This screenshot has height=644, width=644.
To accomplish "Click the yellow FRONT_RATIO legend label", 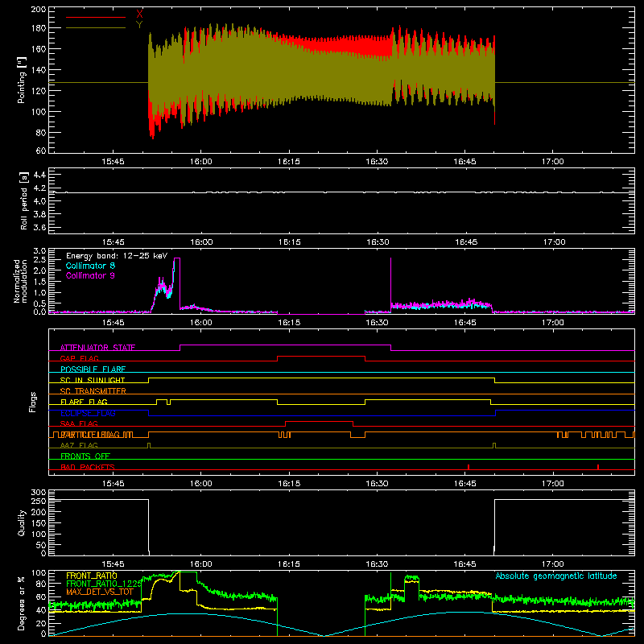I will [92, 576].
